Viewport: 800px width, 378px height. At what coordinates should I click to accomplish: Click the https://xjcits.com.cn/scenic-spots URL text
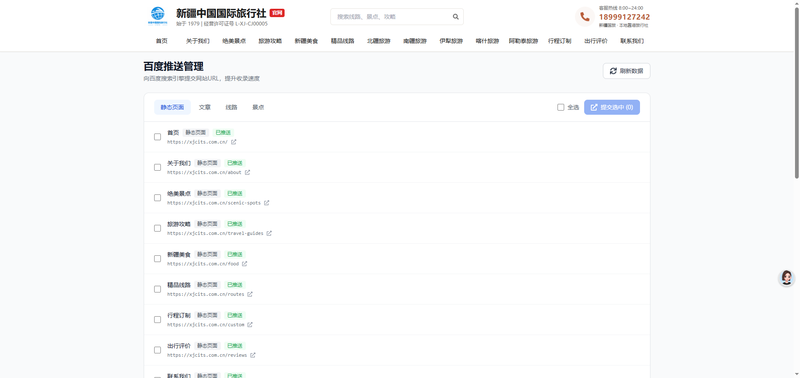214,203
